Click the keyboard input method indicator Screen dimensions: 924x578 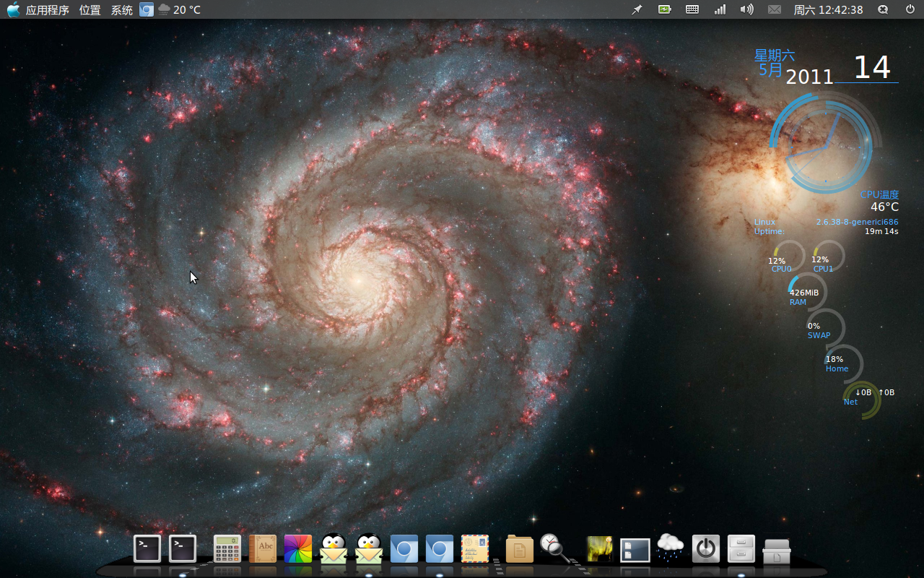(x=692, y=9)
